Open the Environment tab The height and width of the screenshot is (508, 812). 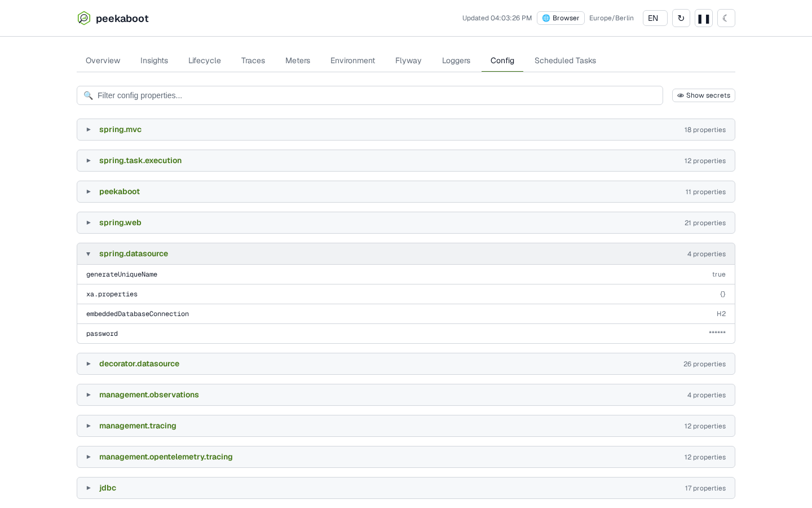[x=353, y=60]
